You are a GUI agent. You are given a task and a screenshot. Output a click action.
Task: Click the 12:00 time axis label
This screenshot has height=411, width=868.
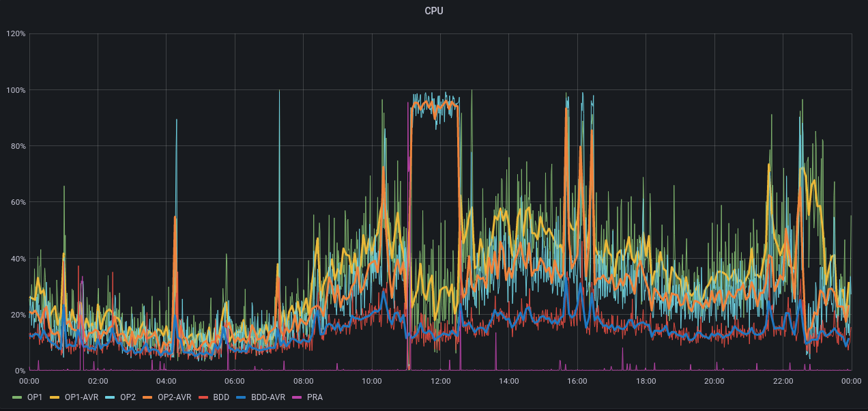[440, 382]
